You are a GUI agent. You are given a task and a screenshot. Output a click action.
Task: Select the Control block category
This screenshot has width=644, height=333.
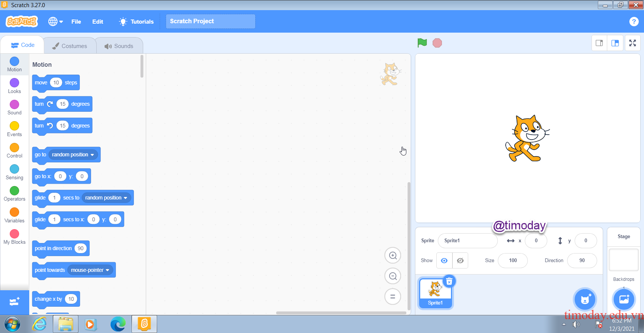[14, 150]
